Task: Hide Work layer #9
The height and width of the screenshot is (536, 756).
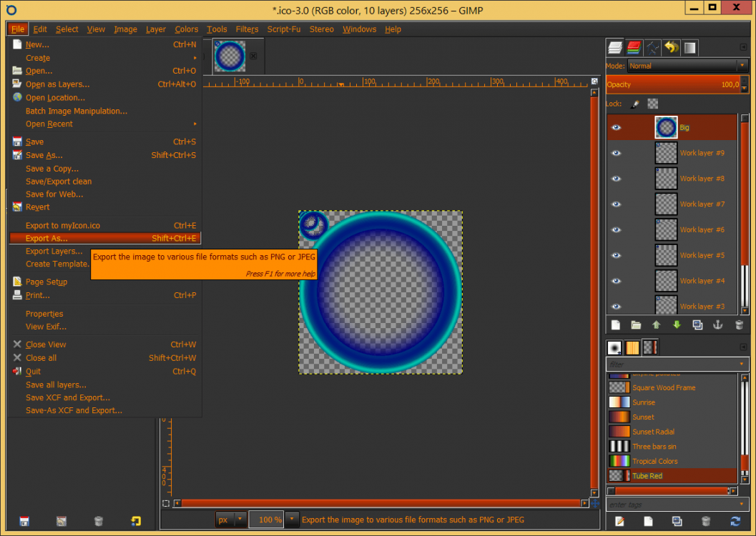Action: [x=617, y=153]
